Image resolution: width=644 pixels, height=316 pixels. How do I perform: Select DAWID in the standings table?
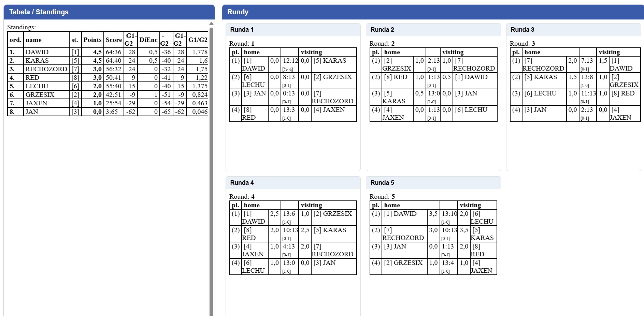point(37,52)
